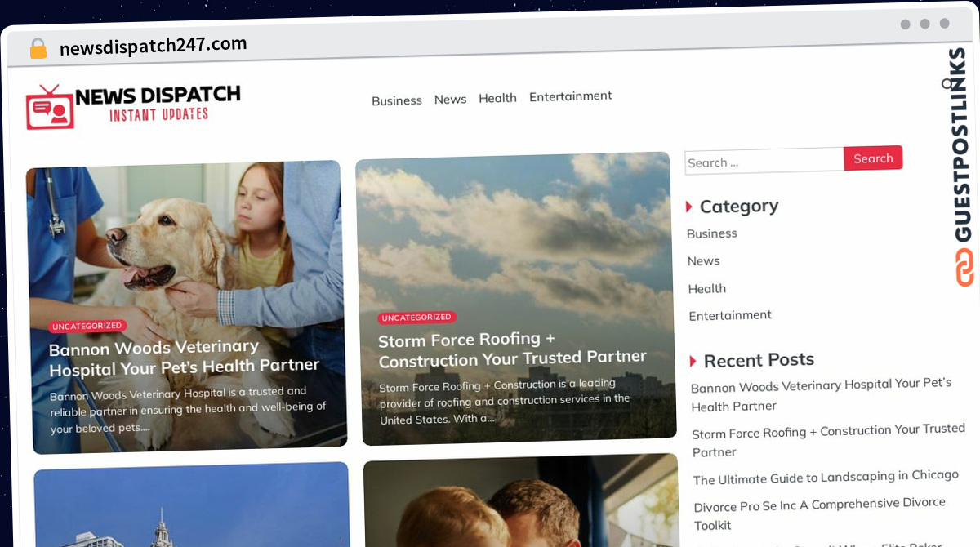
Task: Select News in Category list
Action: point(704,261)
